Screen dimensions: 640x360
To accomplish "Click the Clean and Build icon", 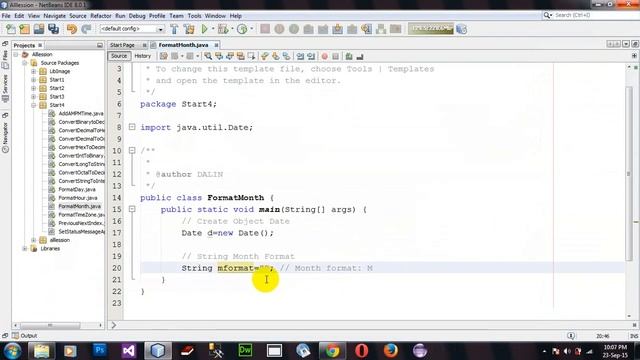I will click(x=189, y=29).
